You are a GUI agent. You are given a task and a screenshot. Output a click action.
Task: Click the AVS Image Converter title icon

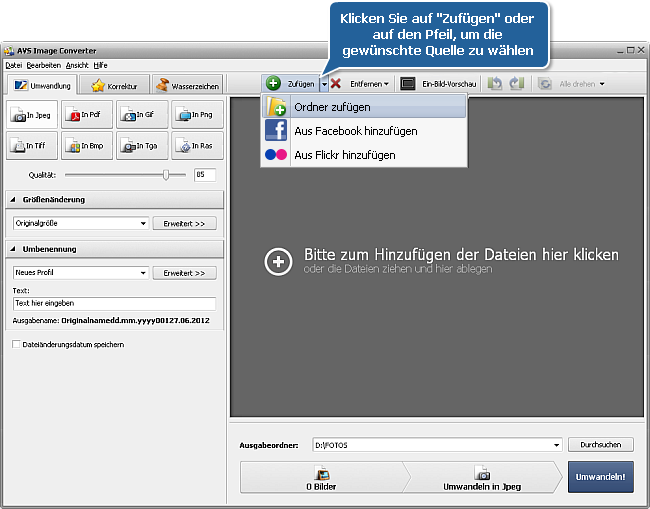9,51
